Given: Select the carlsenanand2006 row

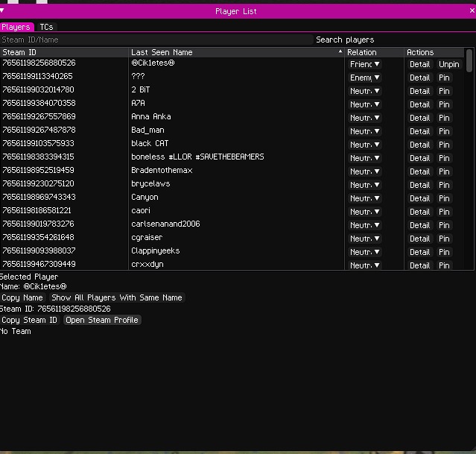Looking at the screenshot, I should tap(165, 224).
